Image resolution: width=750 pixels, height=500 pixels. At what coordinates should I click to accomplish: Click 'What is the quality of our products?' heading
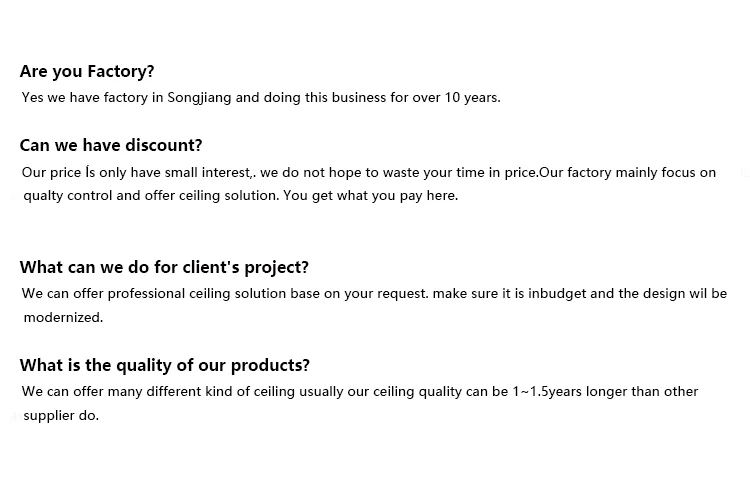click(165, 365)
